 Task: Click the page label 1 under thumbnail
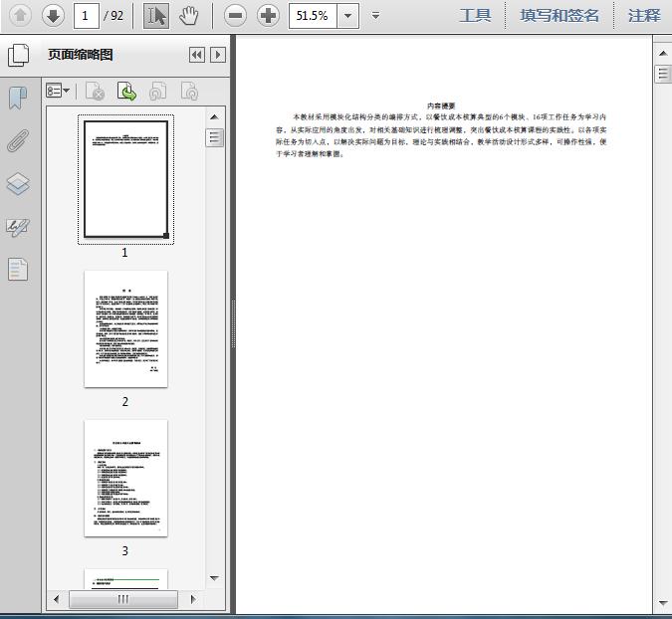124,253
